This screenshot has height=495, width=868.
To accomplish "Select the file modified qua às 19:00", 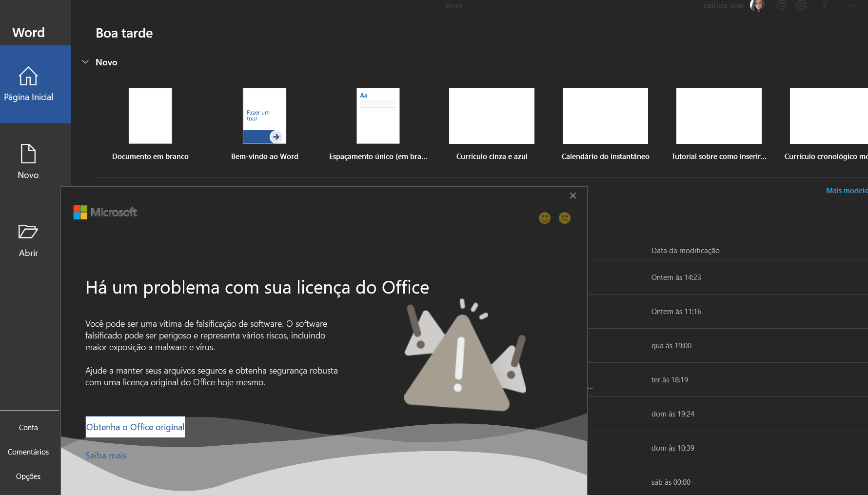I will [728, 346].
